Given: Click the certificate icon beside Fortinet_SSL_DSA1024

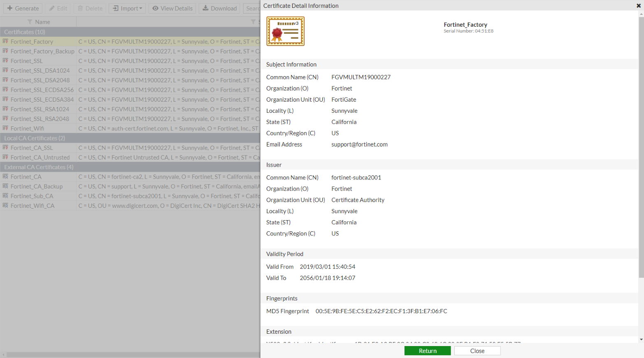Looking at the screenshot, I should coord(5,70).
